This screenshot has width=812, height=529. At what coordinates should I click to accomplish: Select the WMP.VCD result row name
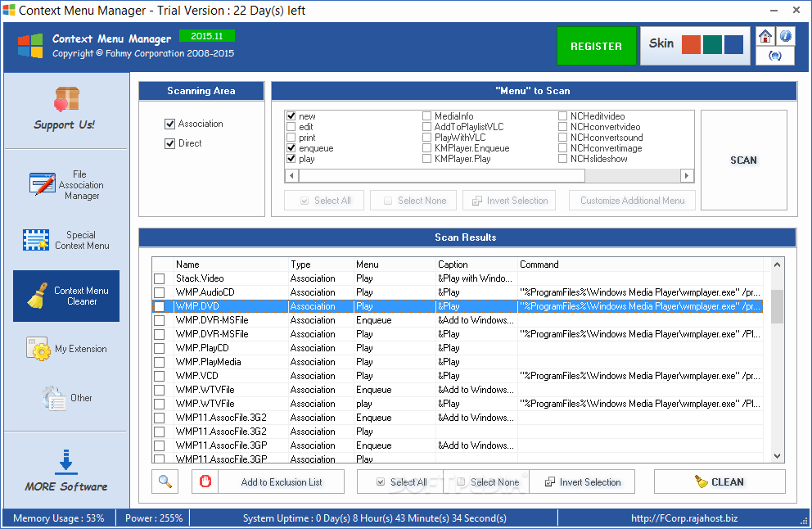pyautogui.click(x=196, y=376)
